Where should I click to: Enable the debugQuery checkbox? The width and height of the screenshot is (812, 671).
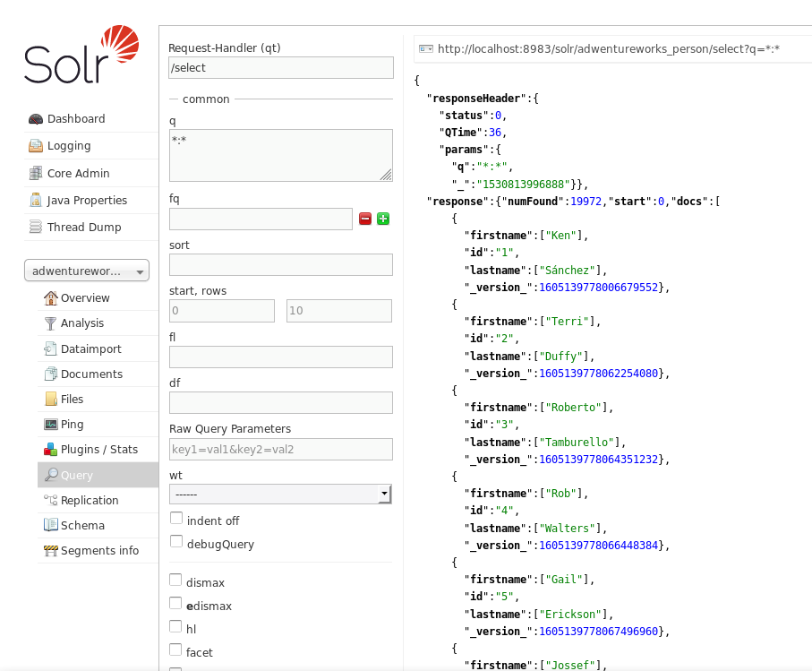pos(175,541)
